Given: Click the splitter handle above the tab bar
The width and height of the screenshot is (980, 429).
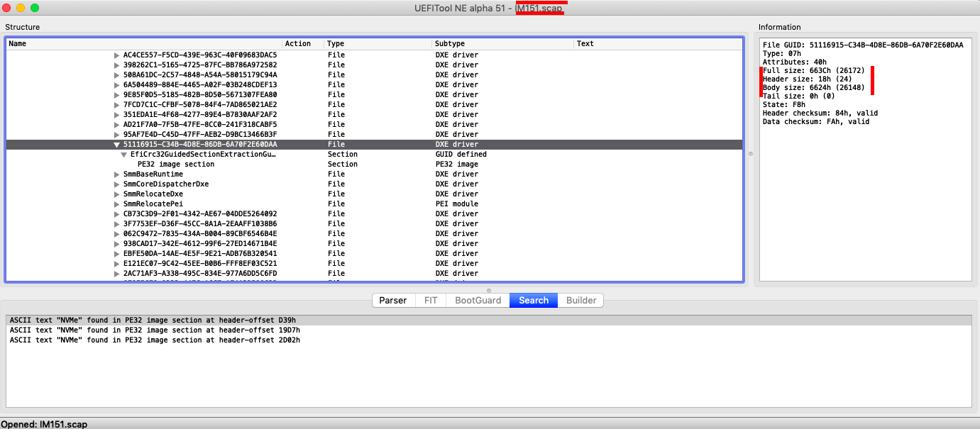Looking at the screenshot, I should pyautogui.click(x=489, y=290).
